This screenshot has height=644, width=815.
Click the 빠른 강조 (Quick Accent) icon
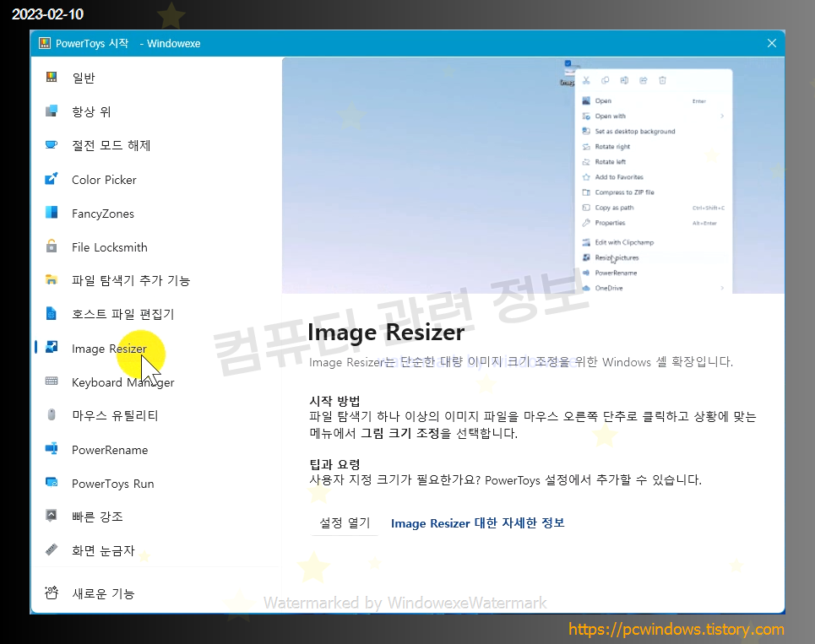(51, 516)
